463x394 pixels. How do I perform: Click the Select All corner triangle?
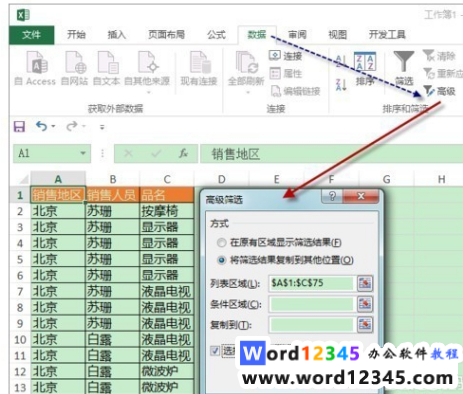tap(23, 180)
